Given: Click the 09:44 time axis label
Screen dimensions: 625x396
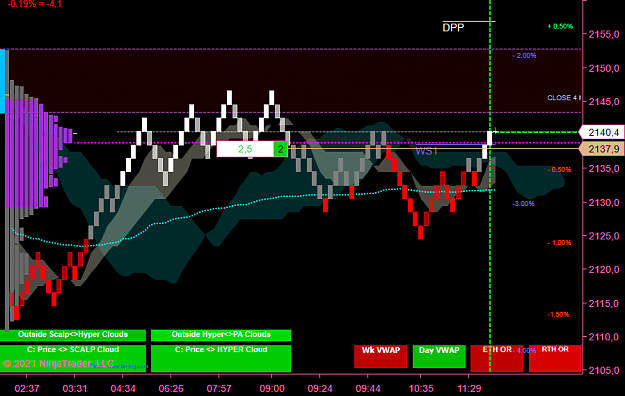Looking at the screenshot, I should 368,388.
